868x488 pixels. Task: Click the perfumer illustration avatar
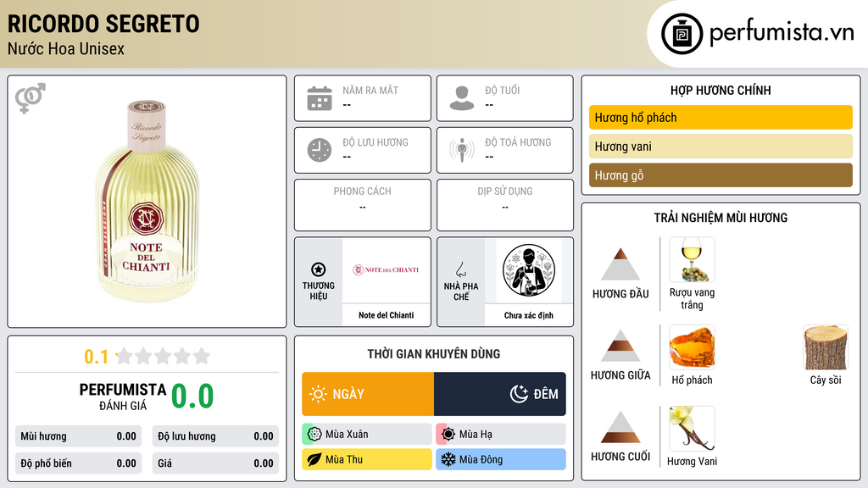(529, 270)
